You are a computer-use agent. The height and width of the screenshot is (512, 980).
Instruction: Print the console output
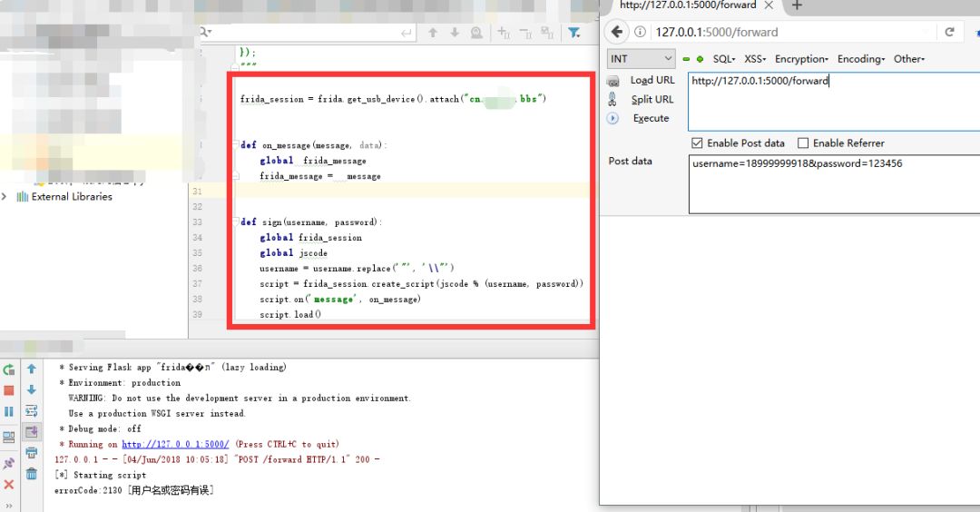31,453
